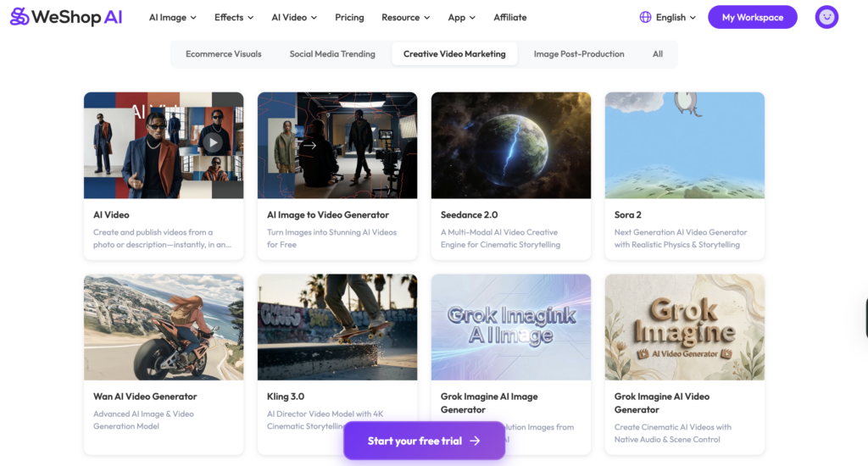Open the Affiliate page

pyautogui.click(x=509, y=17)
